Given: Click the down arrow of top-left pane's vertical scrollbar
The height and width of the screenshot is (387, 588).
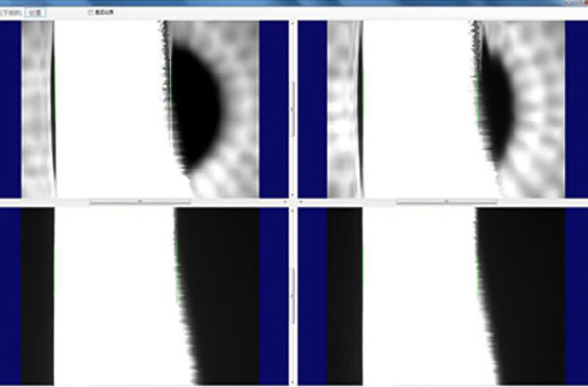Looking at the screenshot, I should [293, 195].
